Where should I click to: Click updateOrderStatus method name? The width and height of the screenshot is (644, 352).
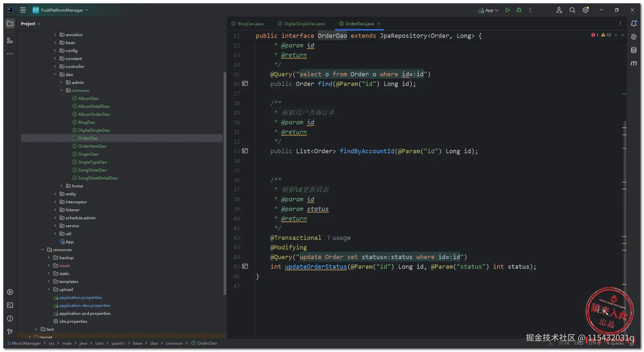[x=316, y=266]
